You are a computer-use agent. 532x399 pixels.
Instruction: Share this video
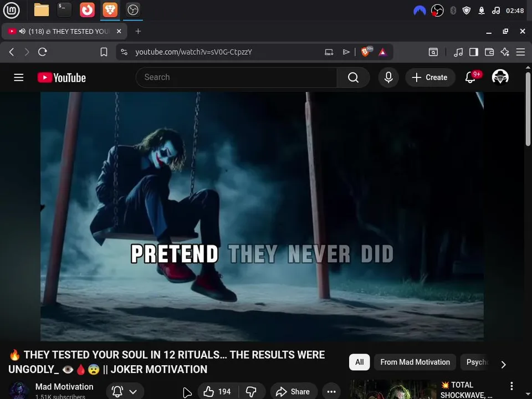pyautogui.click(x=294, y=392)
